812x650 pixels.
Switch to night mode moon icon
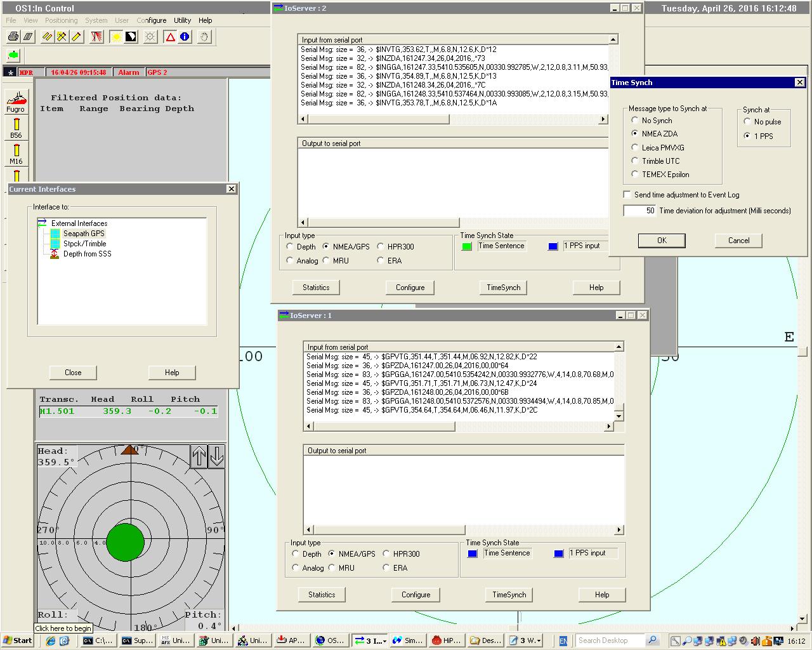(131, 37)
